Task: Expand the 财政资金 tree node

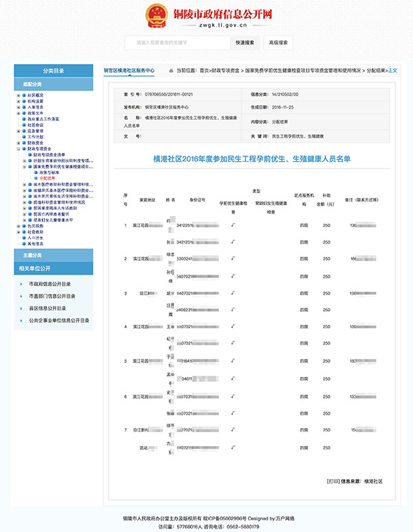Action: pos(19,143)
